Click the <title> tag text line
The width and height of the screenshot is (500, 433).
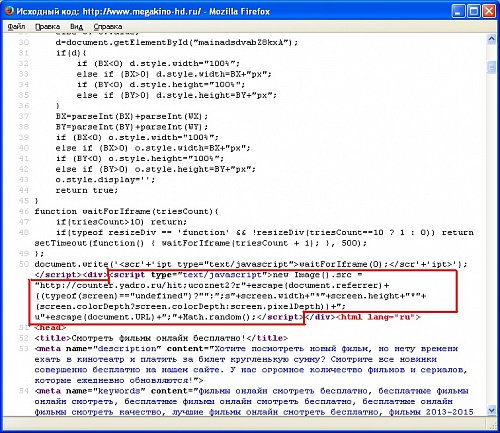click(161, 338)
